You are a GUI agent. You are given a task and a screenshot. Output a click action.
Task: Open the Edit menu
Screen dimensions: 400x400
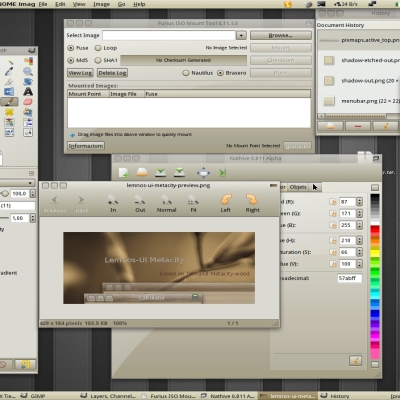tap(60, 4)
